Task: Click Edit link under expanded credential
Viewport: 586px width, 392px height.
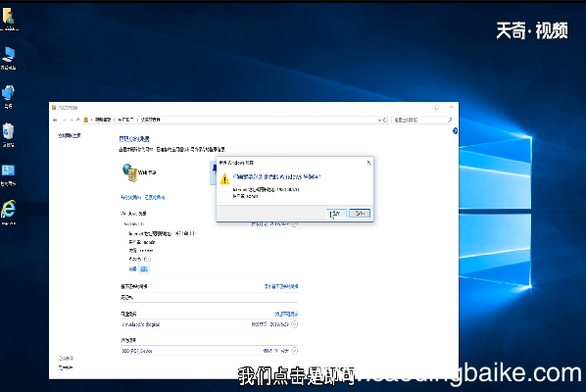Action: [x=132, y=269]
